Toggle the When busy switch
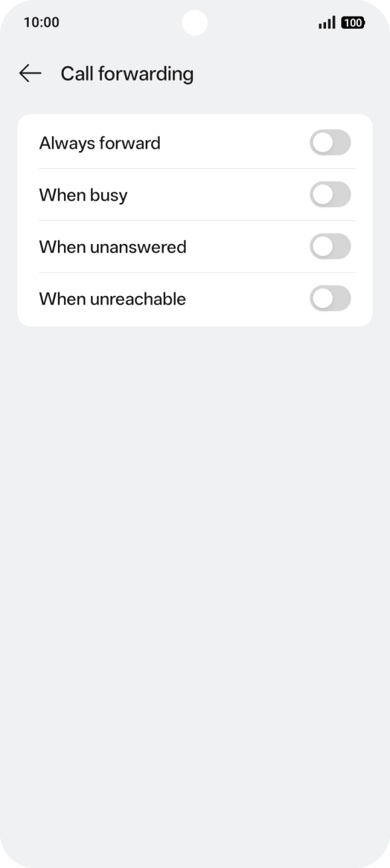 pyautogui.click(x=330, y=194)
